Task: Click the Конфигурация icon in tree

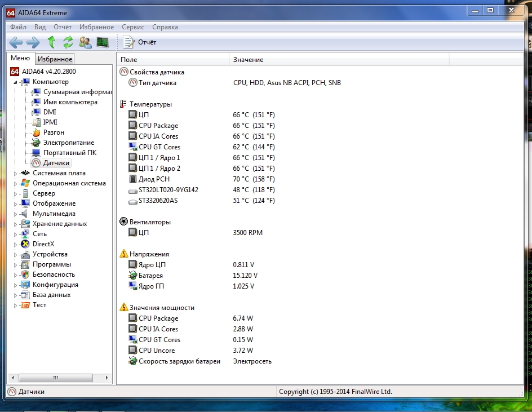Action: (25, 285)
